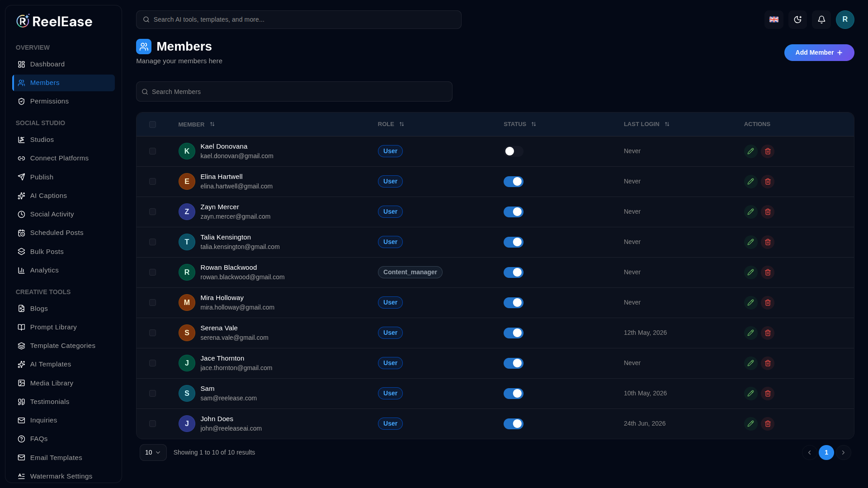Click Jace Thornton's J avatar
This screenshot has width=868, height=488.
[187, 363]
